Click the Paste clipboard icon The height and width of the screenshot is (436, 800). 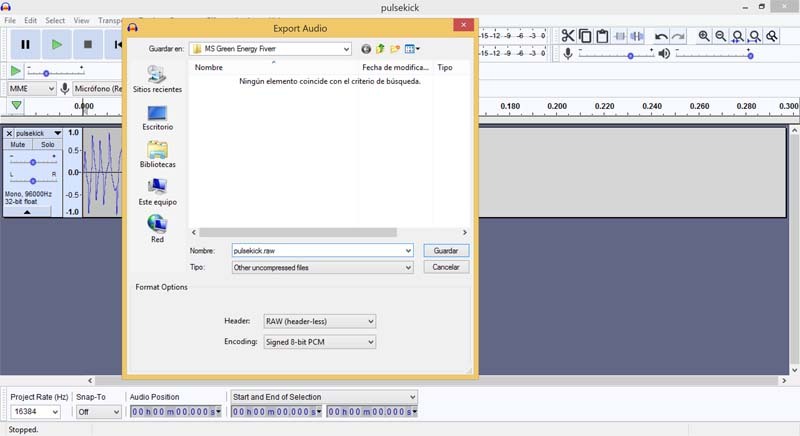(x=602, y=36)
